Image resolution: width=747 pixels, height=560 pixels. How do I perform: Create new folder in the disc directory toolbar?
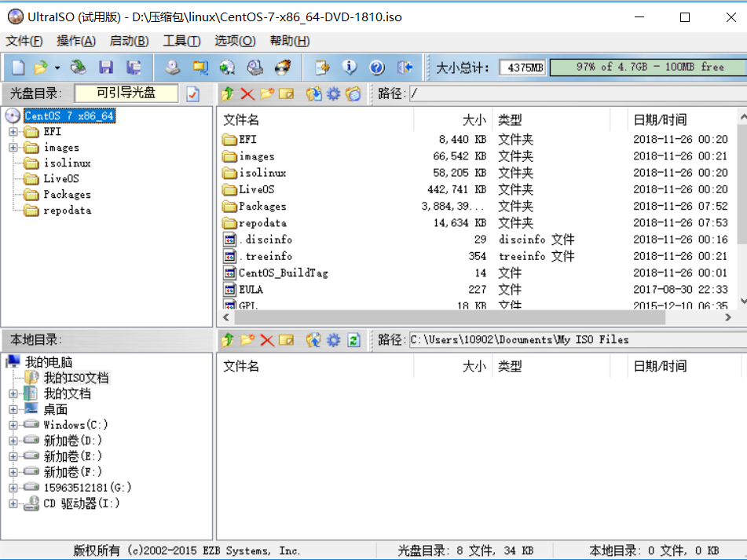[x=267, y=93]
